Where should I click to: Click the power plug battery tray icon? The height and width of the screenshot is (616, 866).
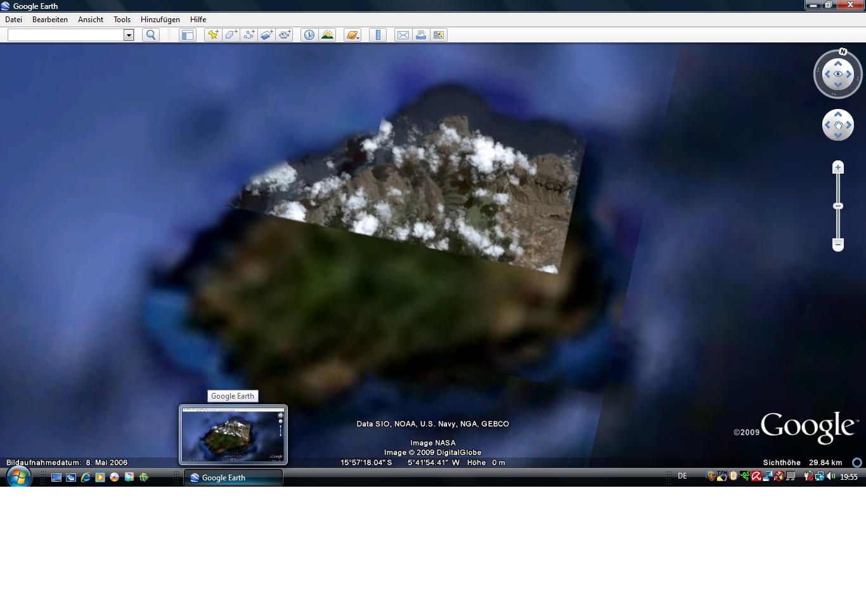tap(808, 476)
